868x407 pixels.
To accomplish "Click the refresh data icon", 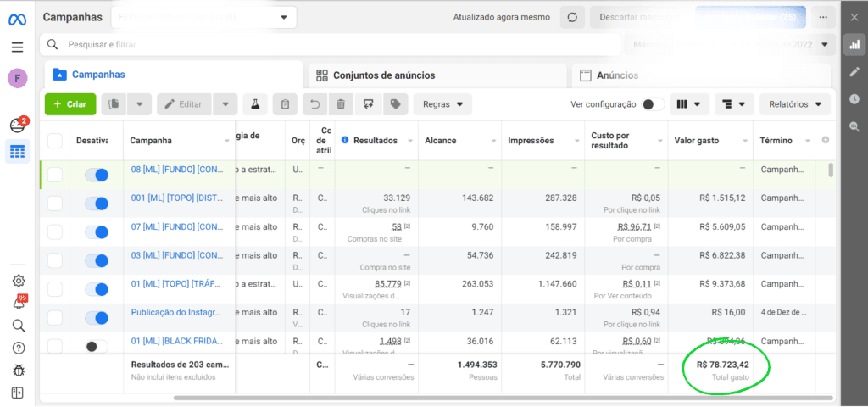I will click(x=574, y=17).
